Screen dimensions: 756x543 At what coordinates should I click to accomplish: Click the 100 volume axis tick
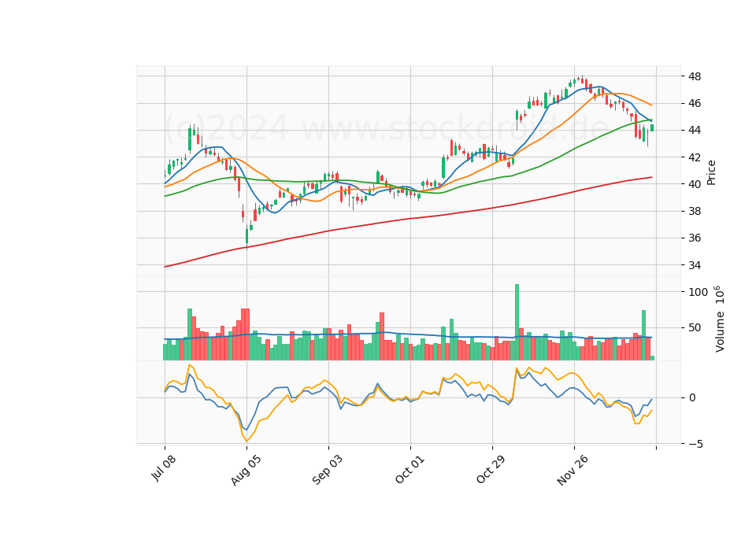point(699,292)
